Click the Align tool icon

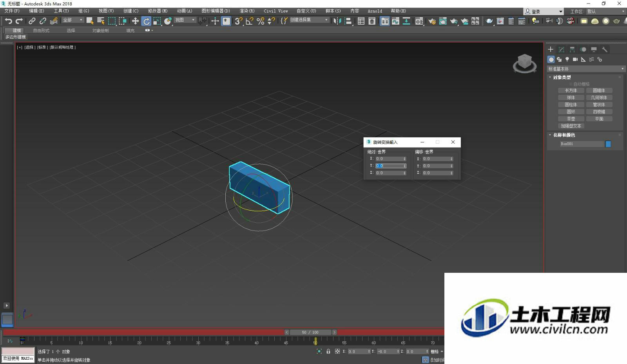[x=348, y=21]
